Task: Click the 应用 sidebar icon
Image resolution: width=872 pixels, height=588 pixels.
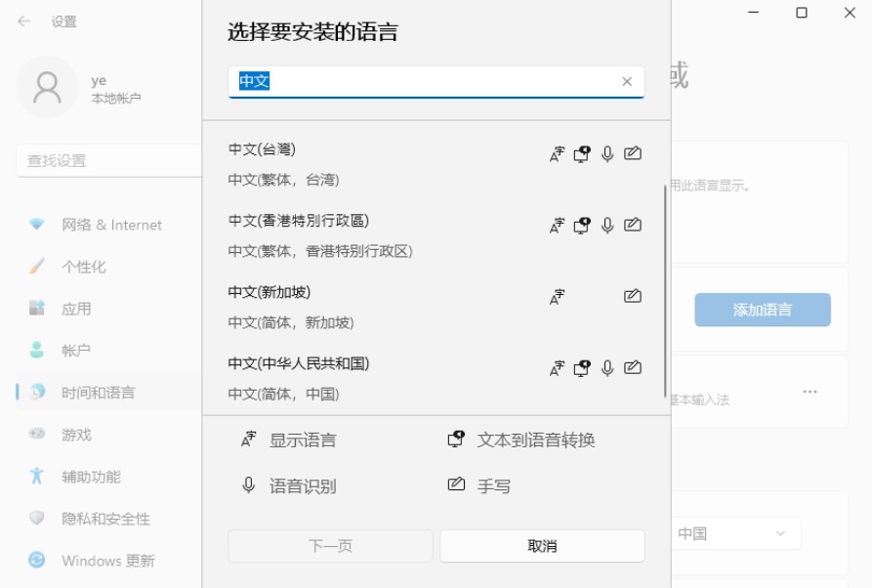Action: [37, 307]
